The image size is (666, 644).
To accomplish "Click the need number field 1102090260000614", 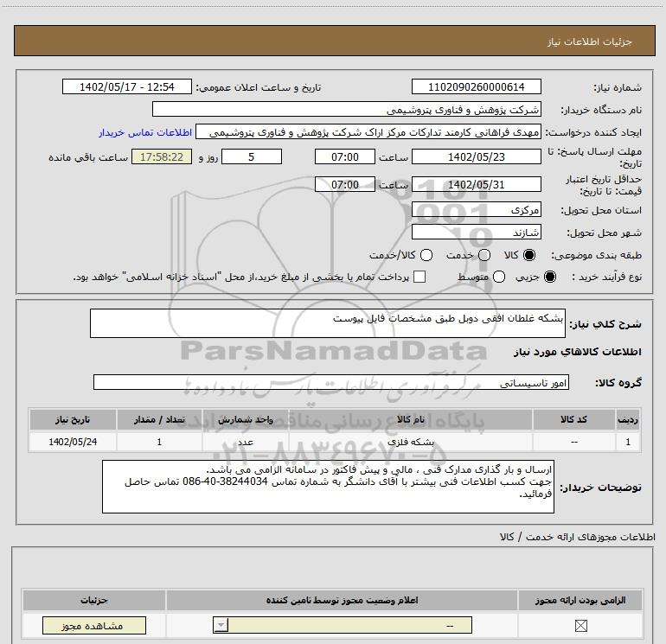I will click(x=476, y=87).
